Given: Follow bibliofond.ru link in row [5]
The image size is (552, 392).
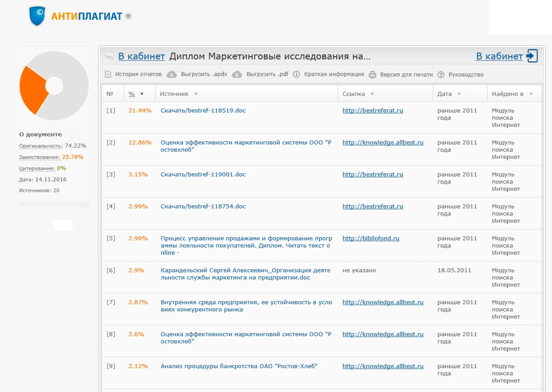Looking at the screenshot, I should [x=371, y=238].
